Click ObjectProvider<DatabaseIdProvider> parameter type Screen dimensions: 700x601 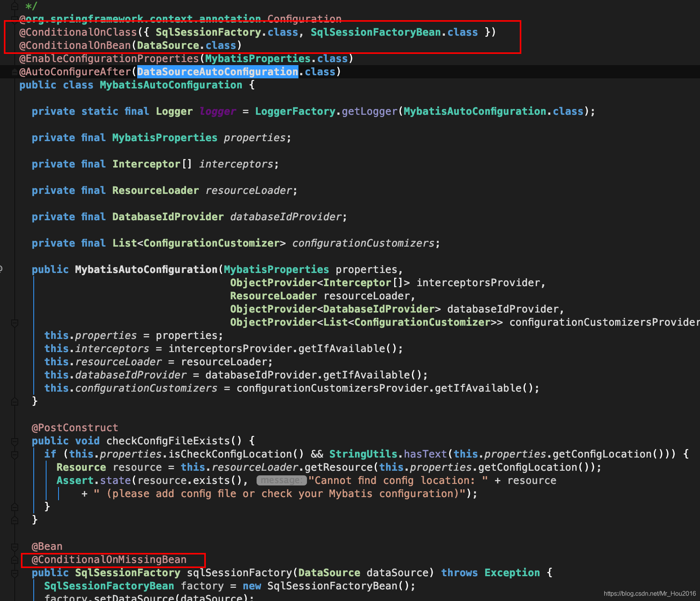coord(335,309)
